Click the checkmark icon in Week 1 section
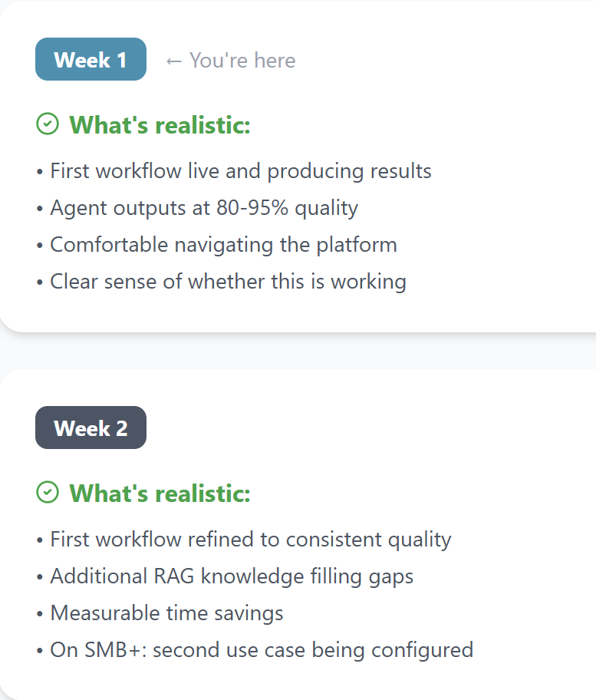The width and height of the screenshot is (596, 700). tap(48, 124)
